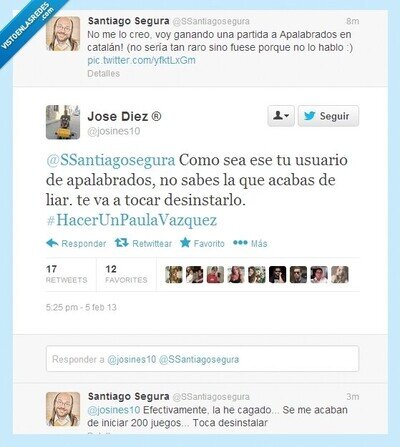This screenshot has width=400, height=447.
Task: Follow Jose Diez with the Seguir button
Action: [x=328, y=116]
